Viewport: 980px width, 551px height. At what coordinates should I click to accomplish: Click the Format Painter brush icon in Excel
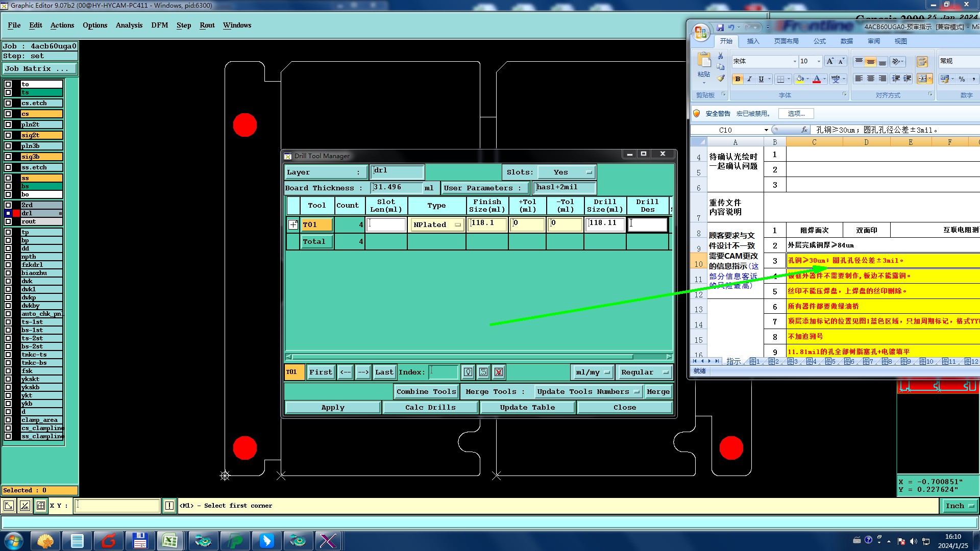[721, 79]
